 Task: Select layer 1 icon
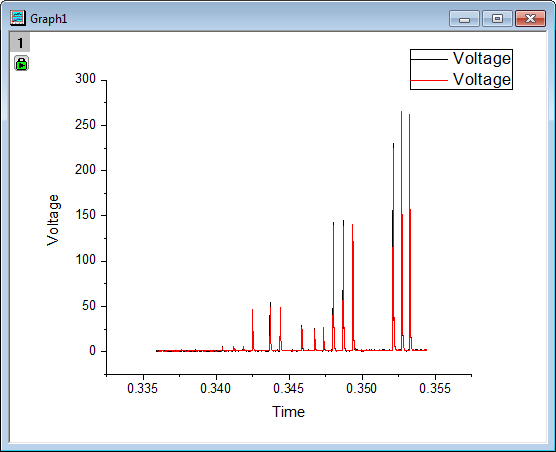point(20,43)
